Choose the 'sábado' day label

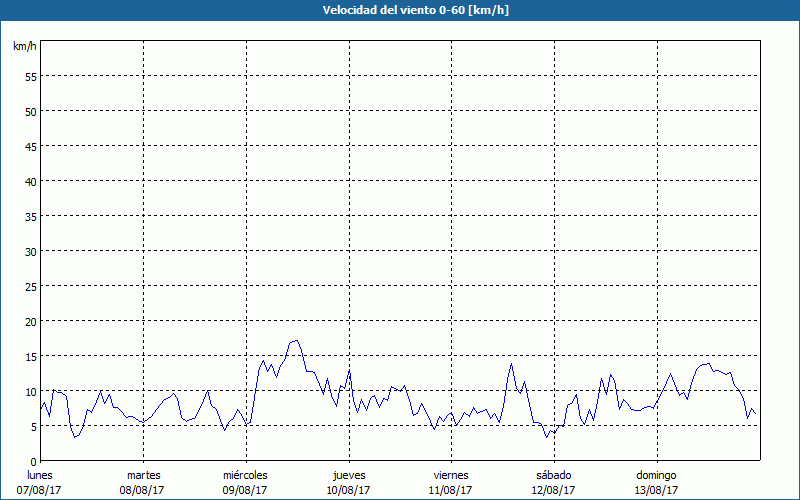(x=553, y=475)
